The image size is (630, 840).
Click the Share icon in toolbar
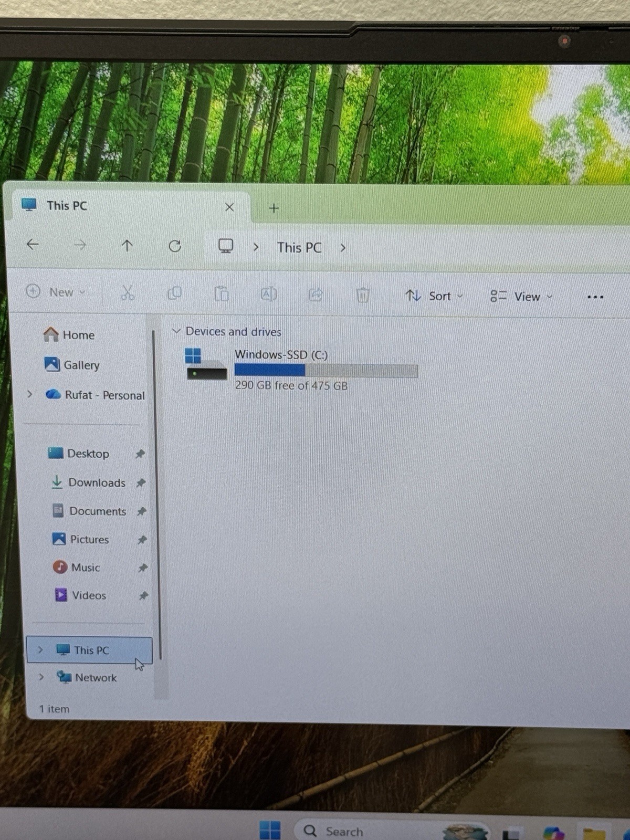tap(316, 295)
